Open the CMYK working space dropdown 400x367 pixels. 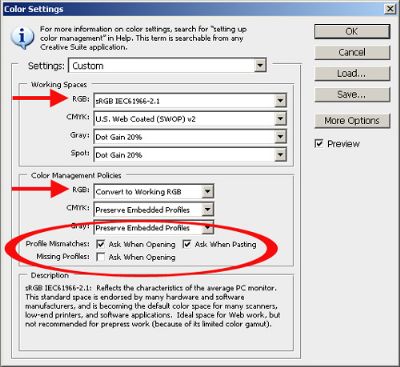[280, 118]
